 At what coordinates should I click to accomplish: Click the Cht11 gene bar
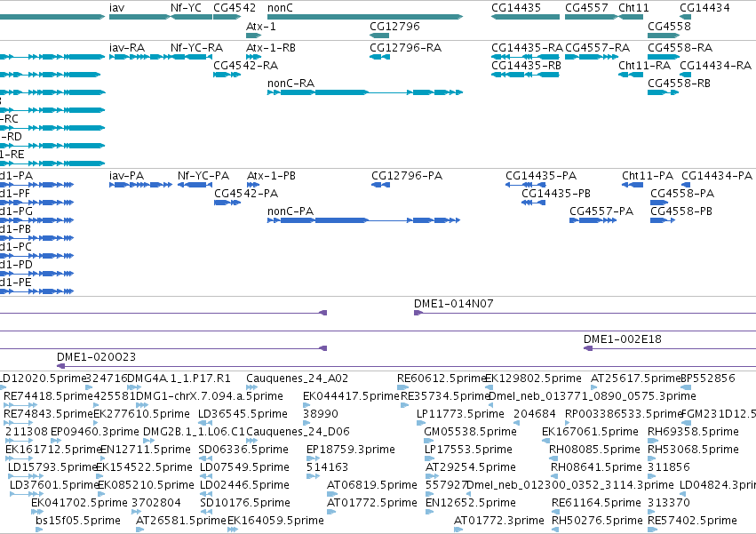[631, 17]
